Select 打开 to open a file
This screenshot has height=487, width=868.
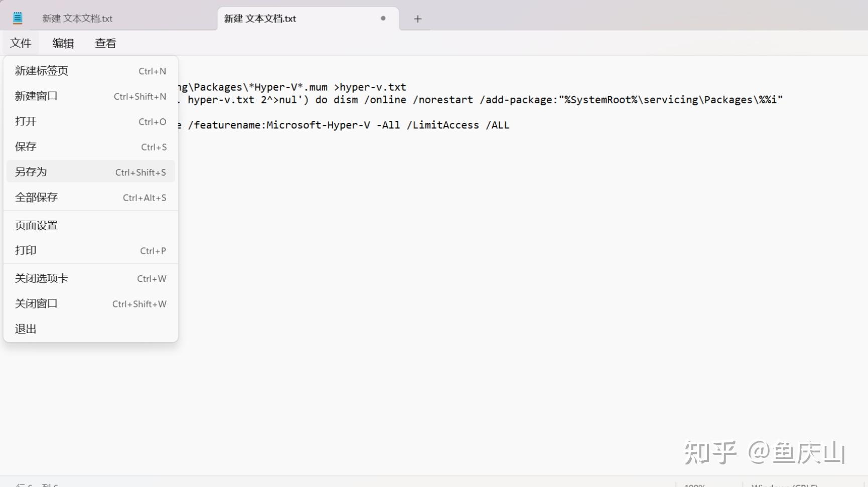(x=91, y=121)
